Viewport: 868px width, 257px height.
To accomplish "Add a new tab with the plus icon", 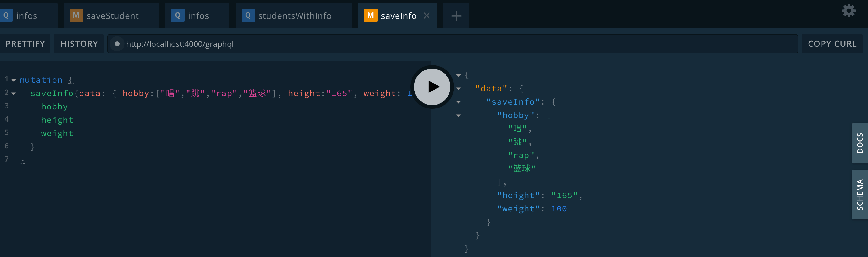I will (x=456, y=15).
